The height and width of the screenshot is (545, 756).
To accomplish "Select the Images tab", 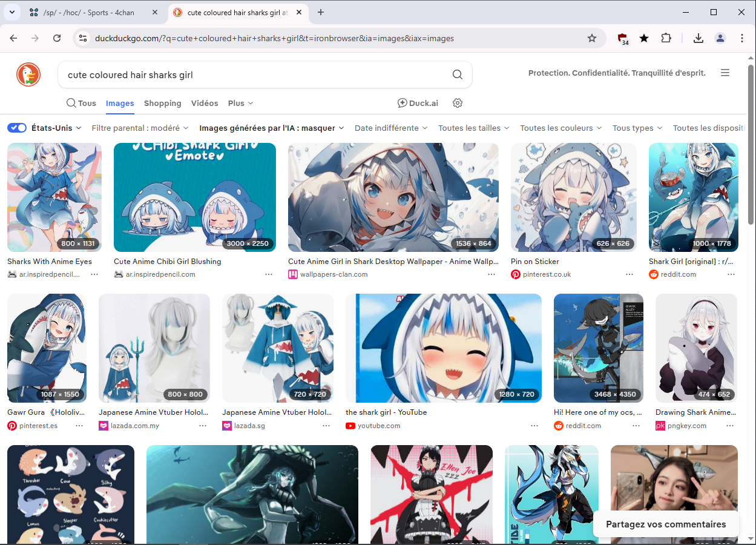I will pyautogui.click(x=120, y=103).
